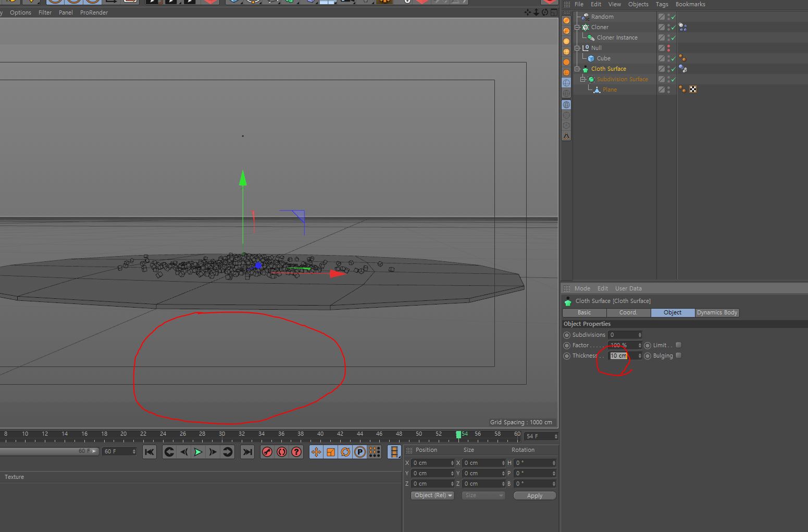The width and height of the screenshot is (808, 532).
Task: Toggle Subdivisions parameter animation dot
Action: [567, 335]
